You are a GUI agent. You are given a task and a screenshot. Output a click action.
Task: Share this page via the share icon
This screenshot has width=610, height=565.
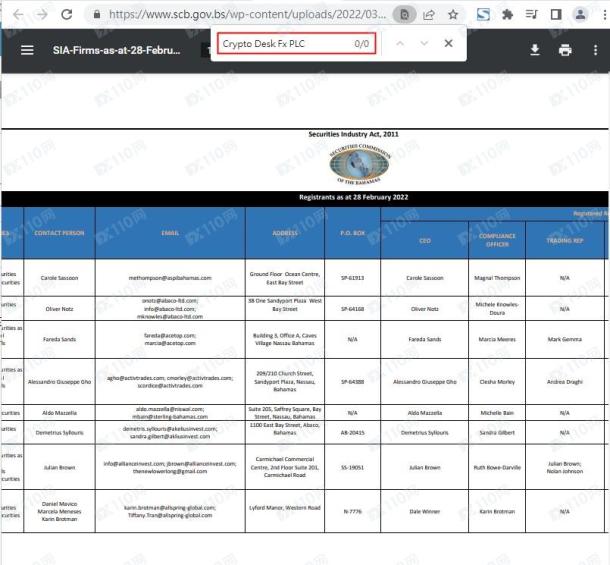[x=429, y=15]
